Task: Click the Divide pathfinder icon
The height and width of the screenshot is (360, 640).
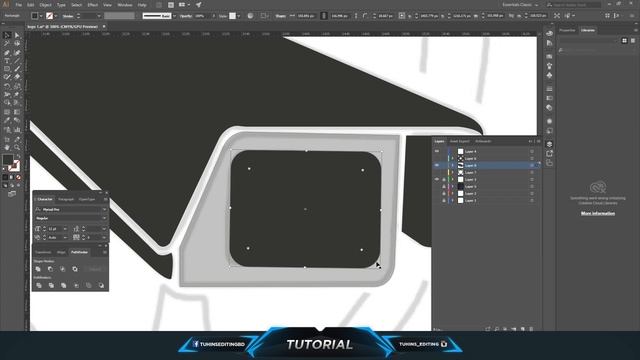Action: [39, 285]
